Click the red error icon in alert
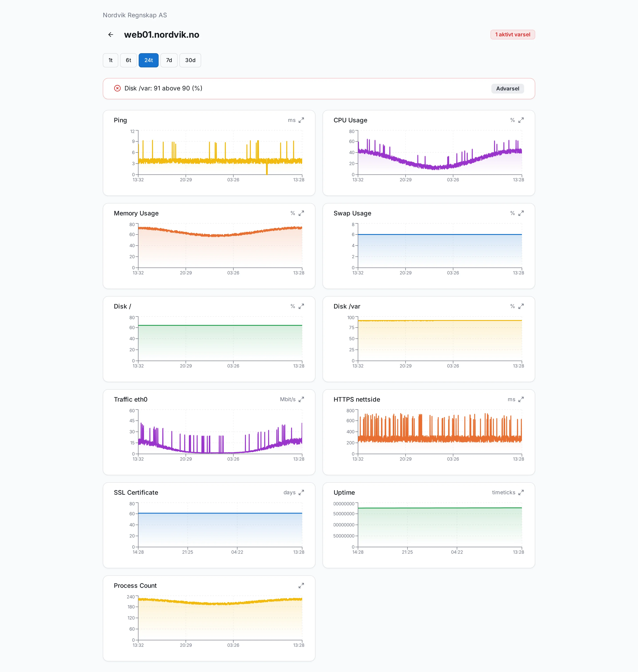 coord(117,88)
